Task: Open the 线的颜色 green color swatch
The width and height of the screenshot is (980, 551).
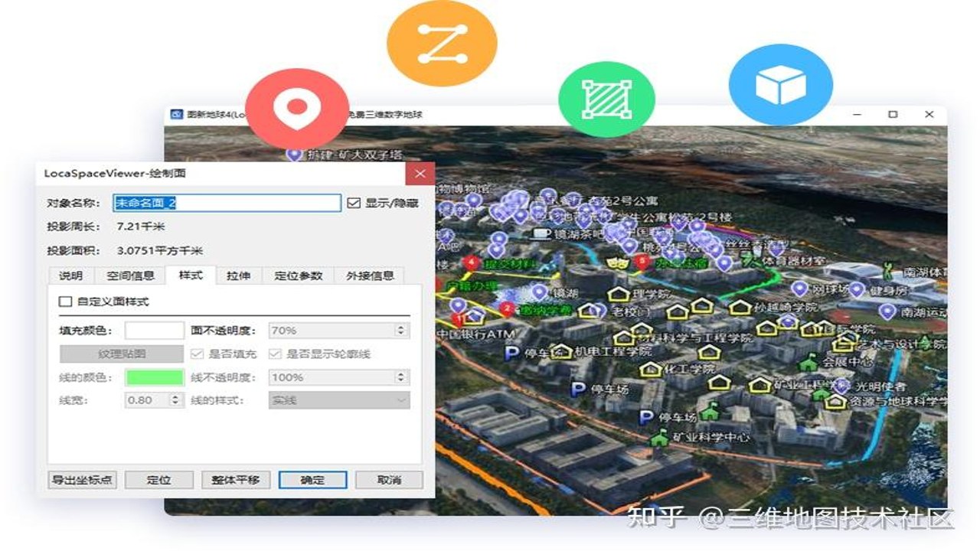Action: coord(155,377)
